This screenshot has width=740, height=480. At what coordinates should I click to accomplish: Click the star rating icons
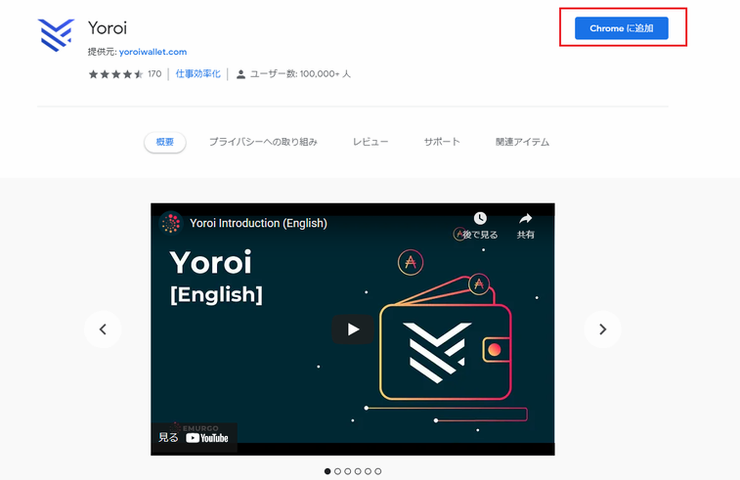[x=116, y=74]
